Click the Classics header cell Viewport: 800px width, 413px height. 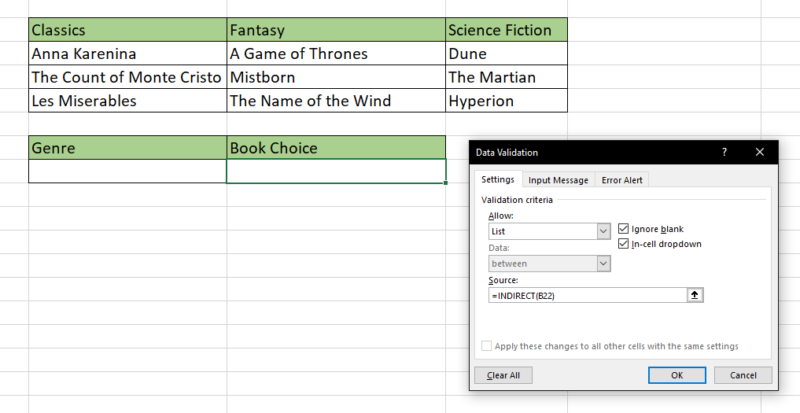[x=127, y=30]
